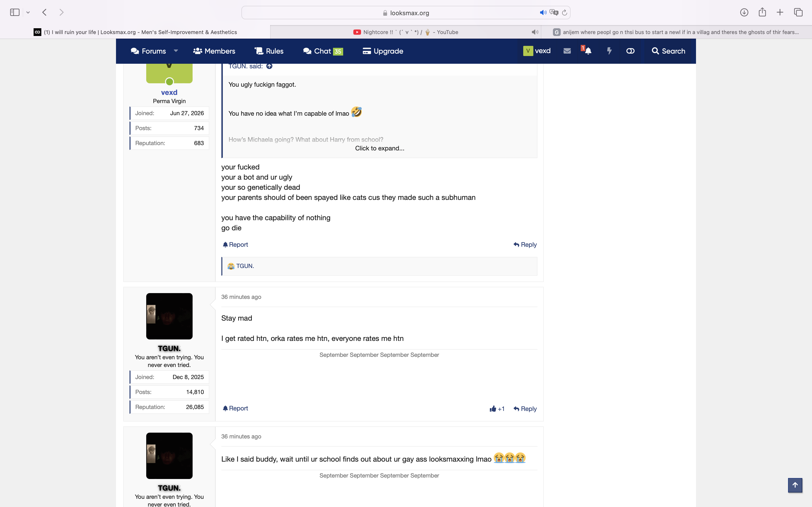Open the notifications bell alerts
The height and width of the screenshot is (507, 812).
pos(587,51)
